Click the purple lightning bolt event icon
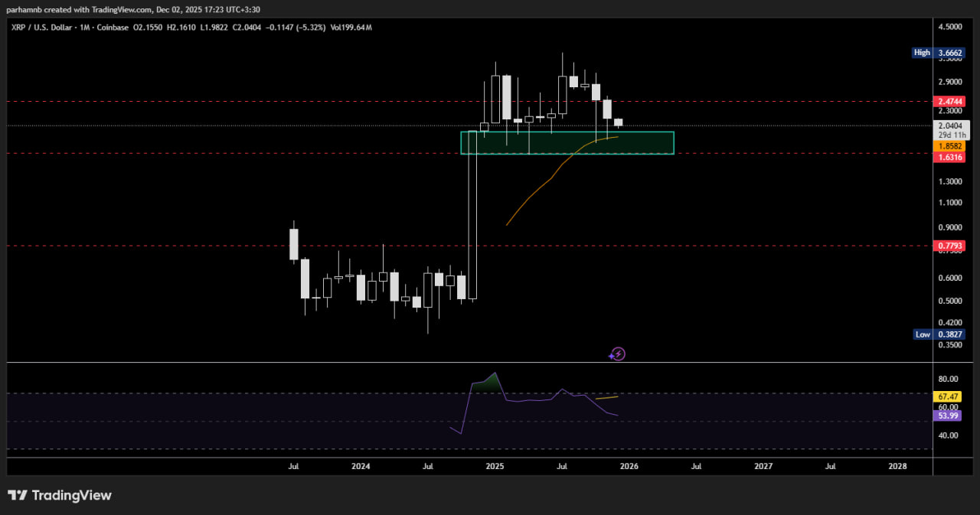Image resolution: width=980 pixels, height=515 pixels. [618, 354]
